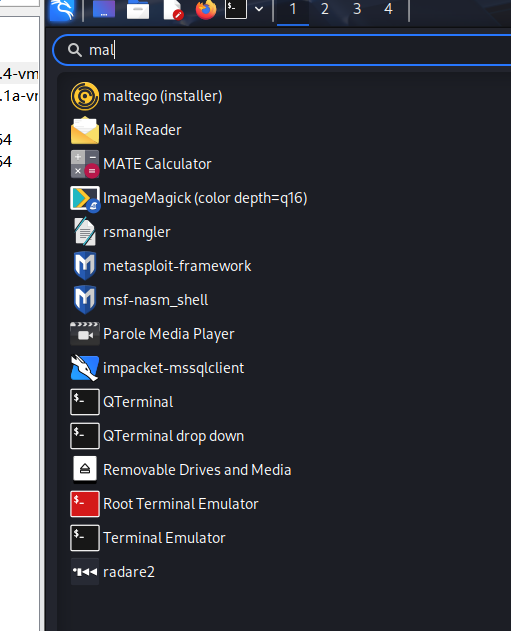Open Removable Drives and Media

[x=197, y=470]
